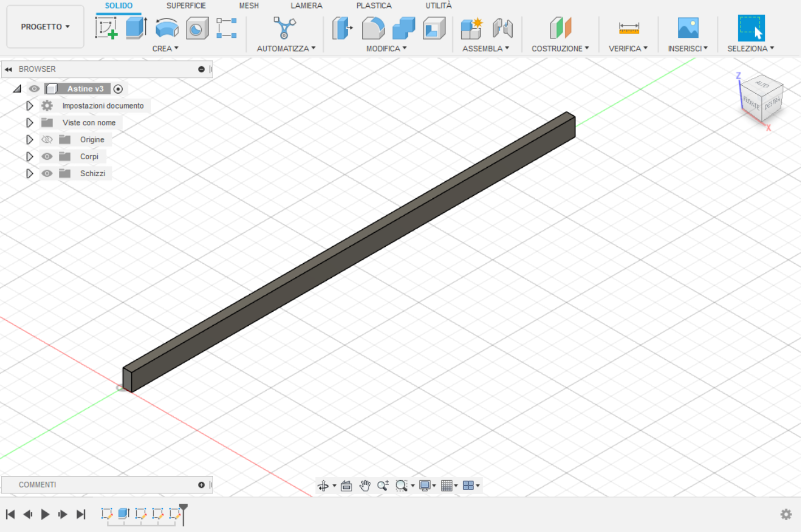Open the CREA dropdown menu
801x532 pixels.
(x=165, y=49)
